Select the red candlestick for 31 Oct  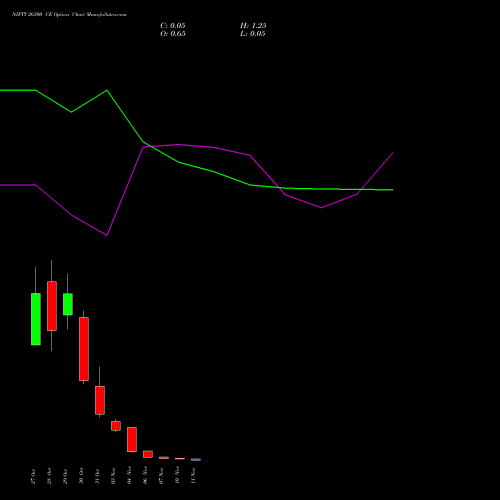point(100,400)
